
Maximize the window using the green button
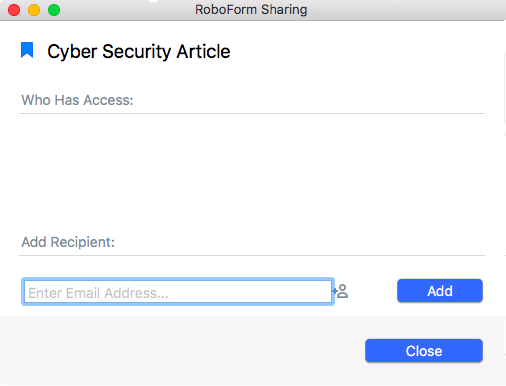(x=54, y=10)
